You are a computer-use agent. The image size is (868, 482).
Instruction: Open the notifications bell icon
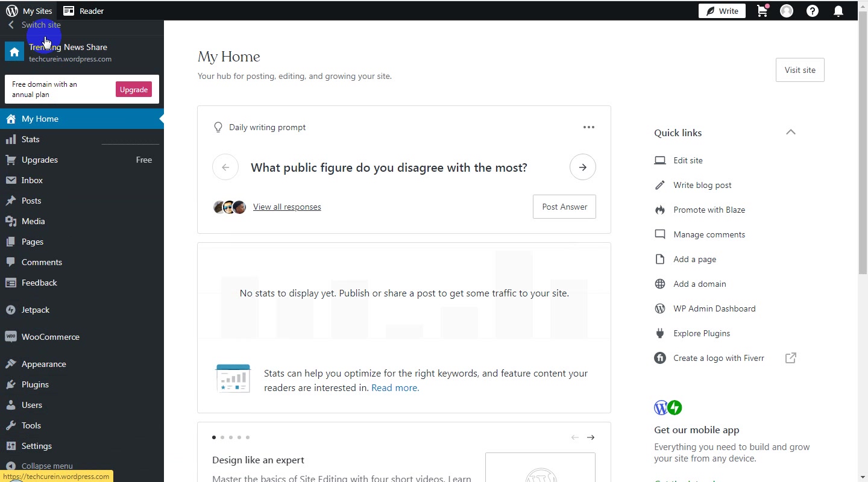coord(838,11)
